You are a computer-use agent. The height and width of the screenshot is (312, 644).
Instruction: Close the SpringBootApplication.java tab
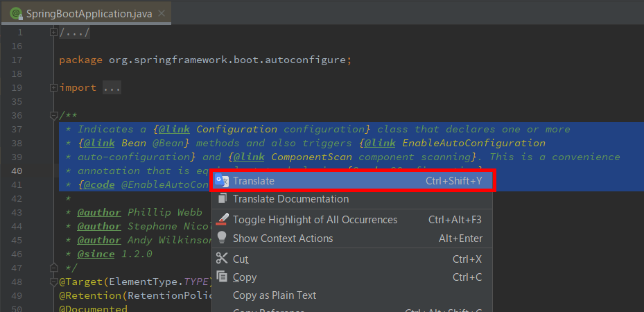[x=162, y=14]
